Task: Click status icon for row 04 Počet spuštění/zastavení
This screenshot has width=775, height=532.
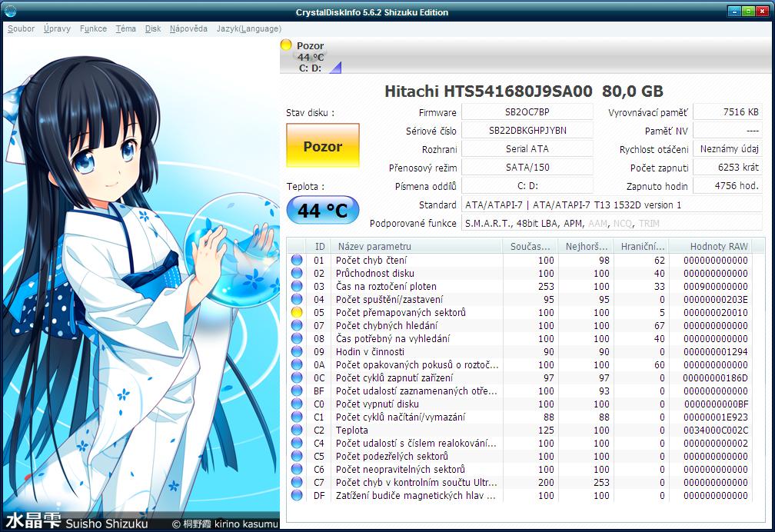Action: point(297,299)
